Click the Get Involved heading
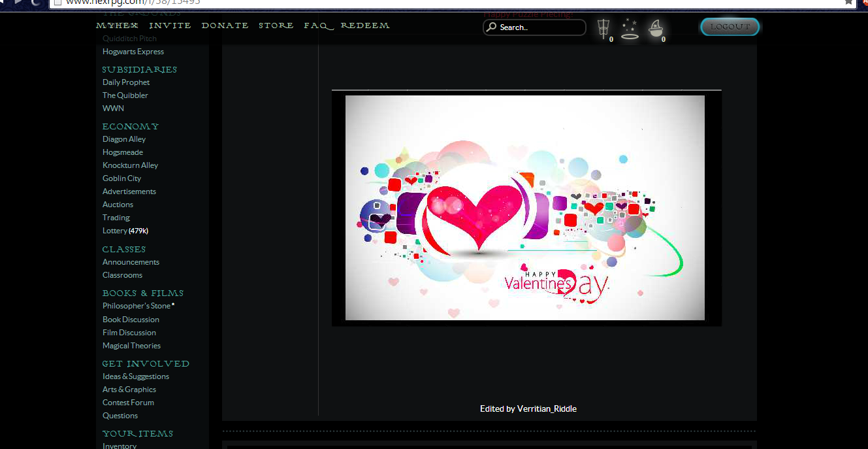The height and width of the screenshot is (449, 868). point(146,363)
